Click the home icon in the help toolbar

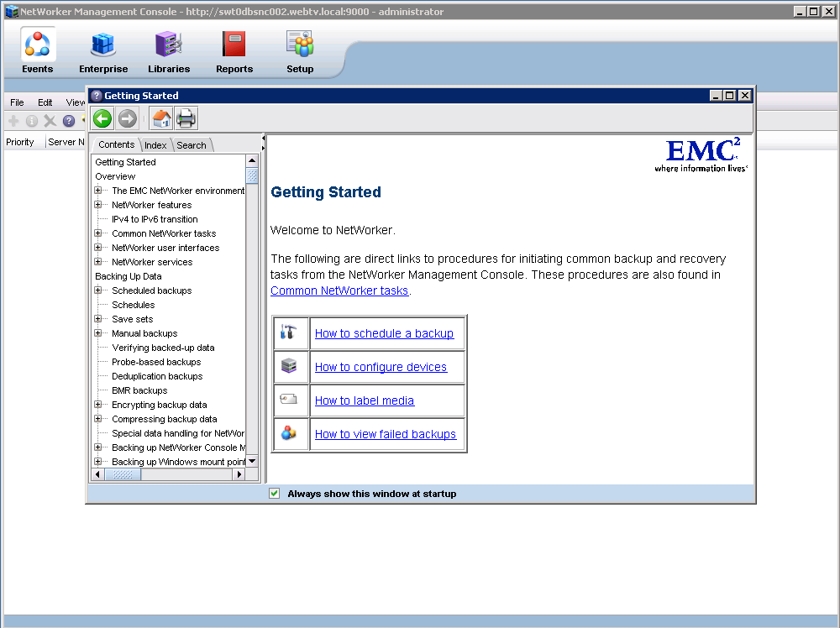coord(160,118)
